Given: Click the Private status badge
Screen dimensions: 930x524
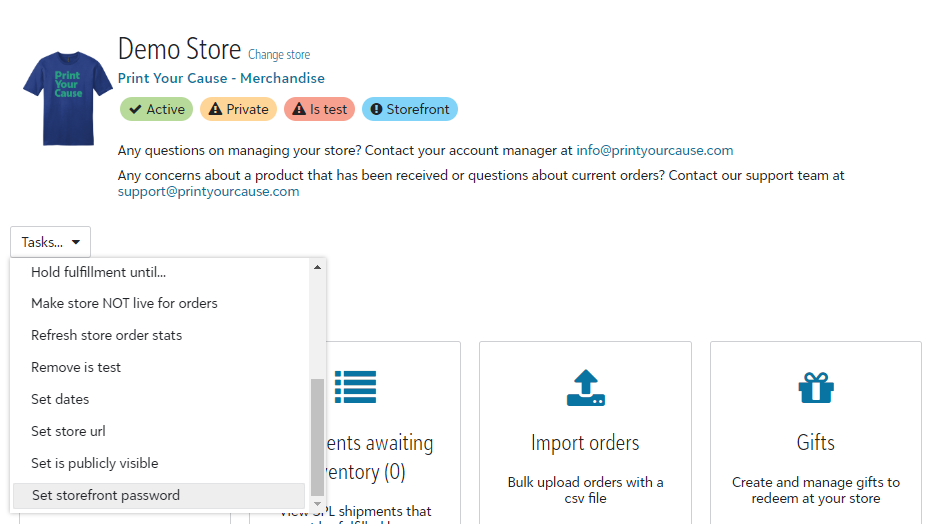Looking at the screenshot, I should [x=238, y=109].
